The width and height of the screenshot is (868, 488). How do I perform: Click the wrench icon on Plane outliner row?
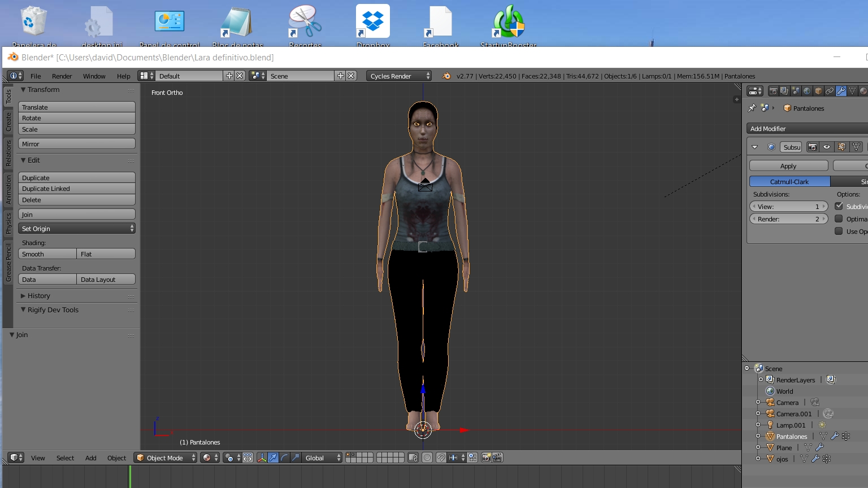tap(820, 447)
